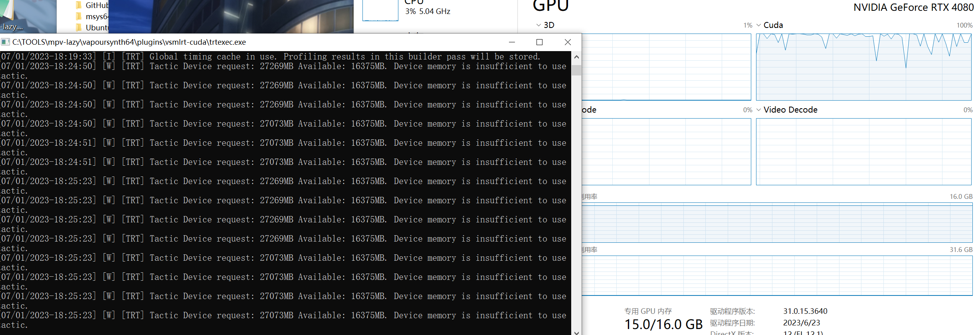
Task: Click the last 18:25:23 warning log line
Action: pyautogui.click(x=283, y=320)
